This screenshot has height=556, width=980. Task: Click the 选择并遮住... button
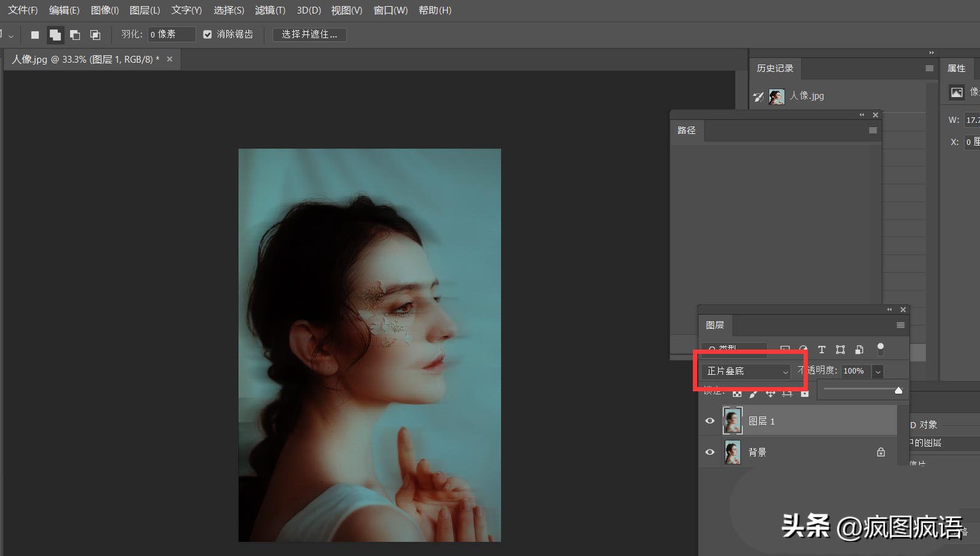click(x=309, y=34)
